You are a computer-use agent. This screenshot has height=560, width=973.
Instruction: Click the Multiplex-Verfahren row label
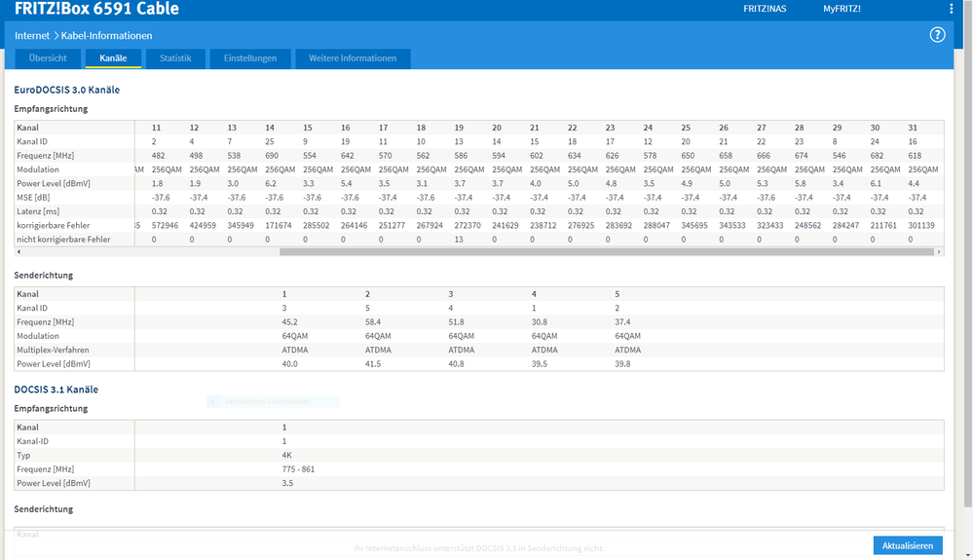coord(53,350)
